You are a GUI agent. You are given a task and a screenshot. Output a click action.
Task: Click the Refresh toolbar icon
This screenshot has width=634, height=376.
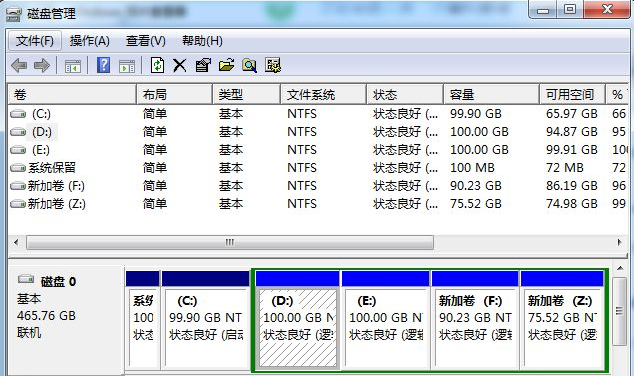point(157,65)
